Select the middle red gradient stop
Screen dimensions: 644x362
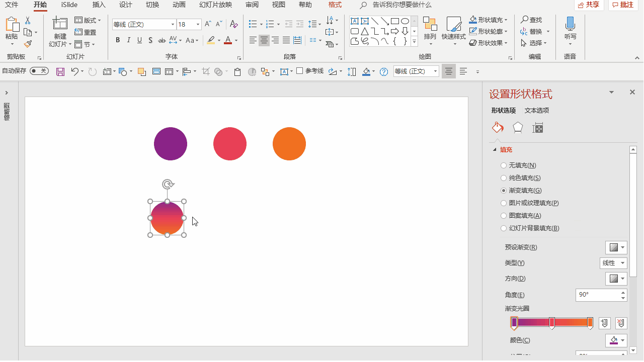pyautogui.click(x=552, y=323)
